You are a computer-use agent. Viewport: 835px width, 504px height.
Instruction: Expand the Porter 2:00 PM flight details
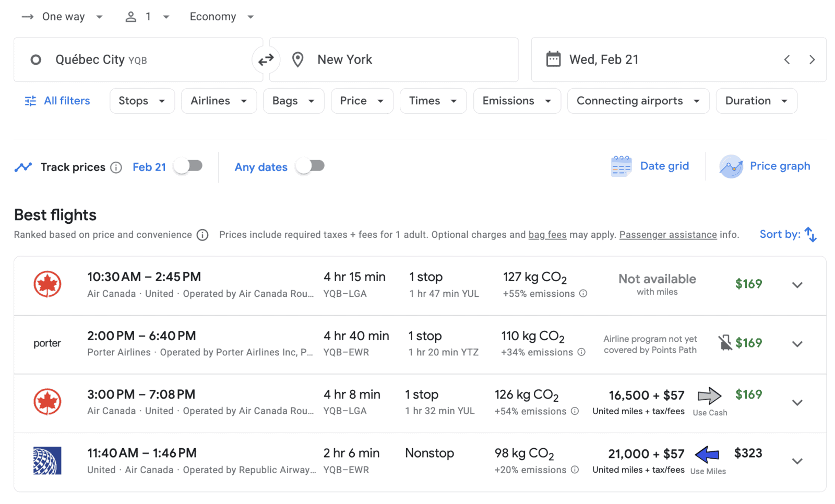click(x=797, y=344)
